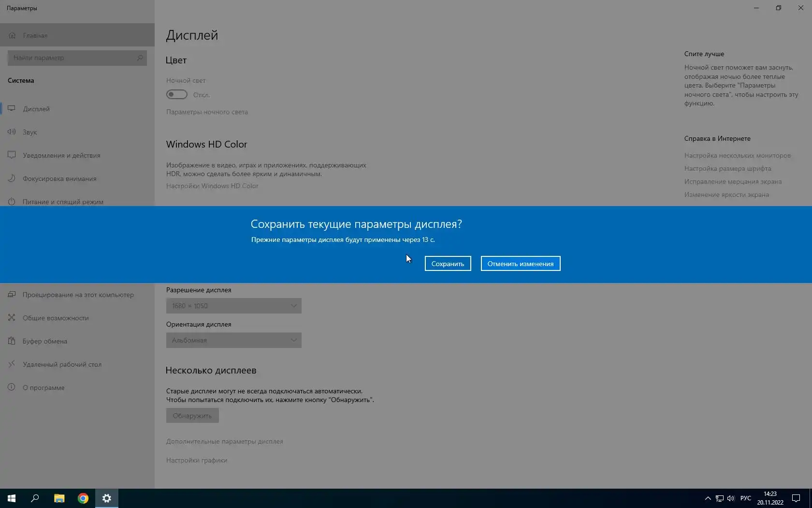Open taskbar search magnifier
This screenshot has height=508, width=812.
tap(35, 498)
